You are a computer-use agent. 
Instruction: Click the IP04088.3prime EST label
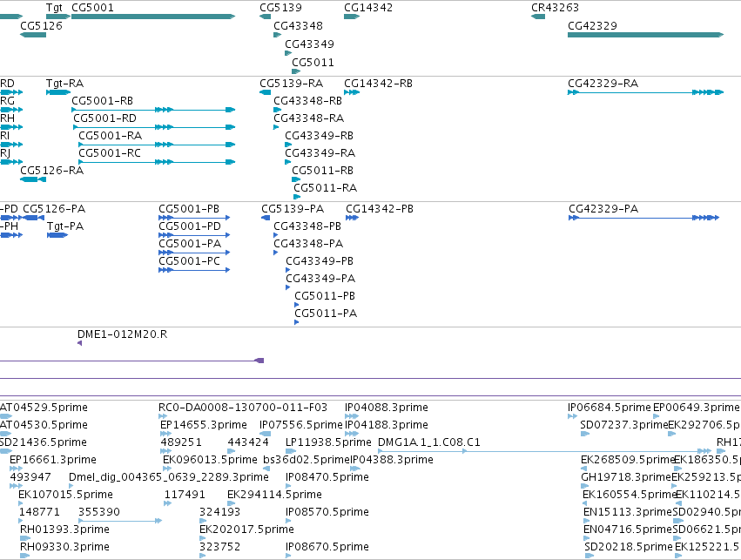[387, 408]
